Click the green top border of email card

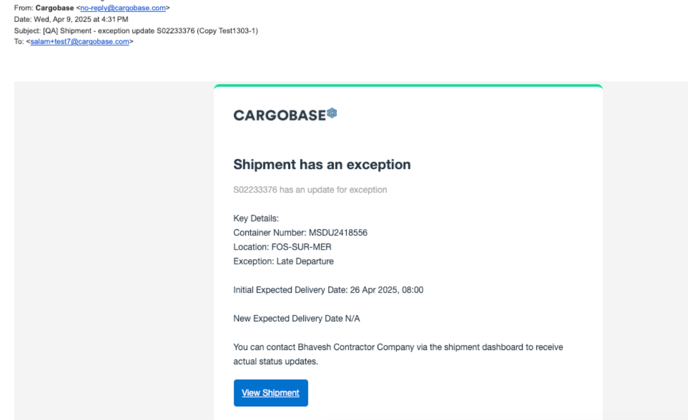coord(408,86)
